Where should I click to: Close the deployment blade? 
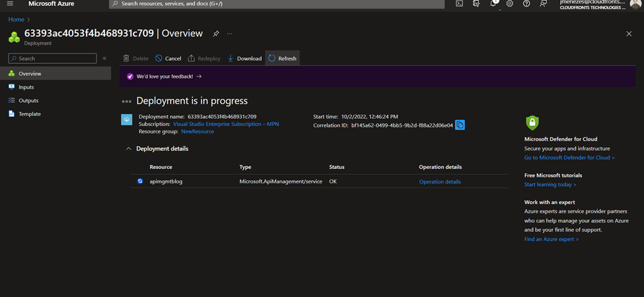[x=629, y=34]
